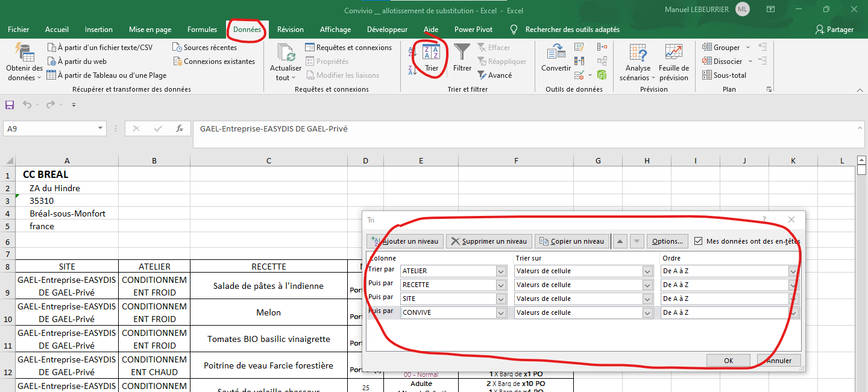Move sort level up with arrow button
This screenshot has width=868, height=392.
[620, 241]
